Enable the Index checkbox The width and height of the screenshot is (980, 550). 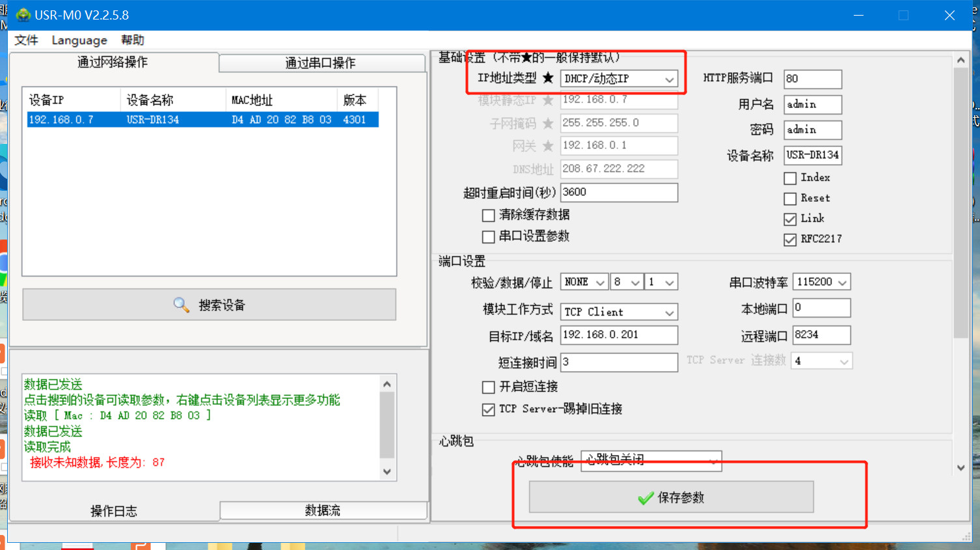(x=790, y=178)
